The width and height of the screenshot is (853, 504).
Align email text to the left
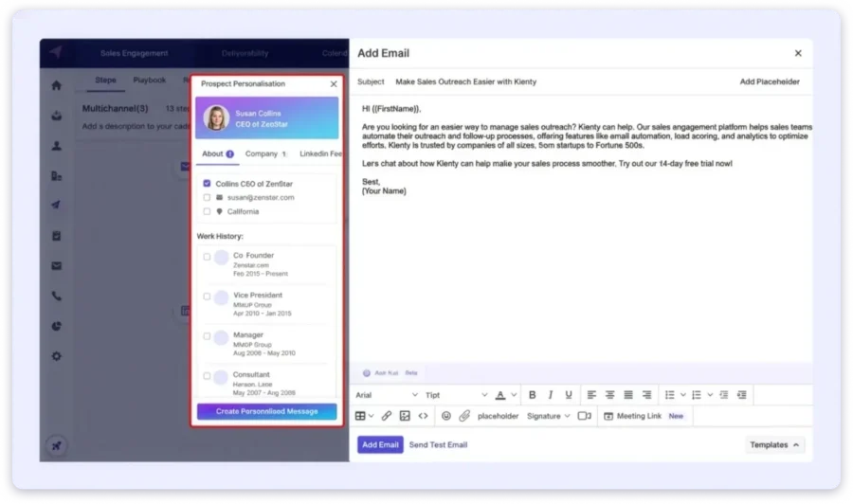(x=591, y=395)
